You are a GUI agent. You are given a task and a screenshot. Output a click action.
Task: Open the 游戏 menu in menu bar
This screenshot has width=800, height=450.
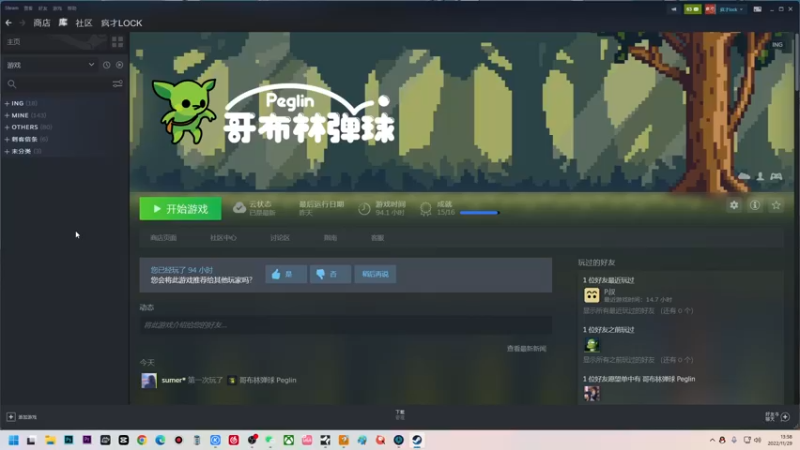pyautogui.click(x=57, y=8)
